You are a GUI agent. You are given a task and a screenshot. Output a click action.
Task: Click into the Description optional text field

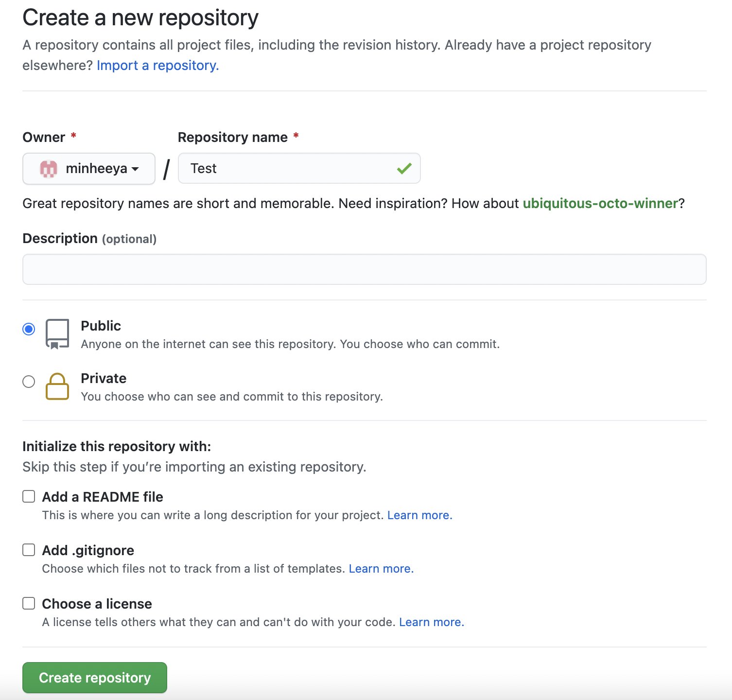[365, 269]
